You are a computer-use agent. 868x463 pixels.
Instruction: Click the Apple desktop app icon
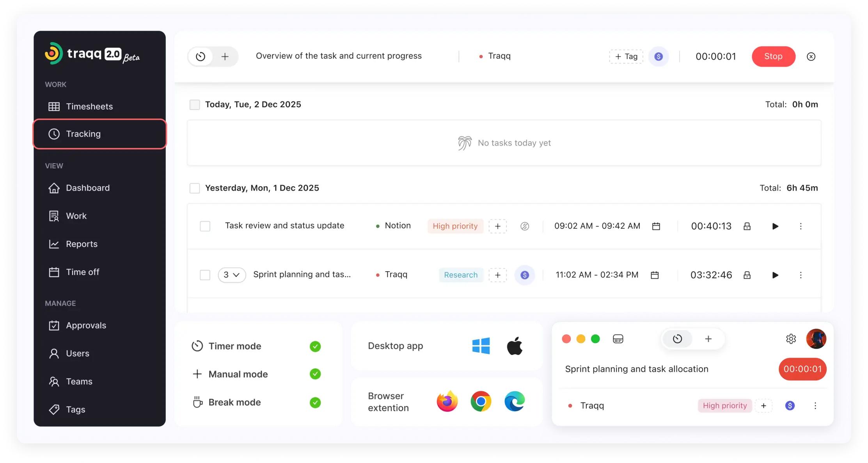pos(515,346)
